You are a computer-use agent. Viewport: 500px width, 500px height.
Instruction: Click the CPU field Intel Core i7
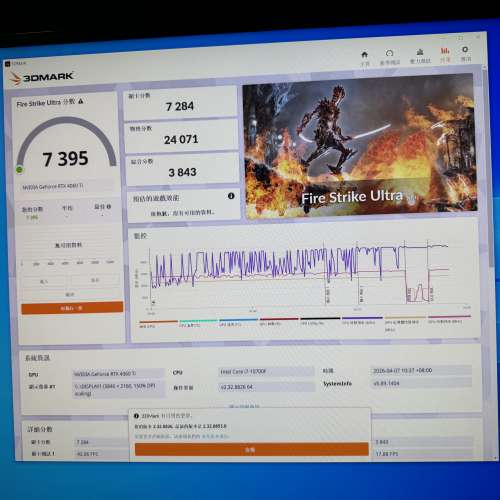(x=267, y=371)
